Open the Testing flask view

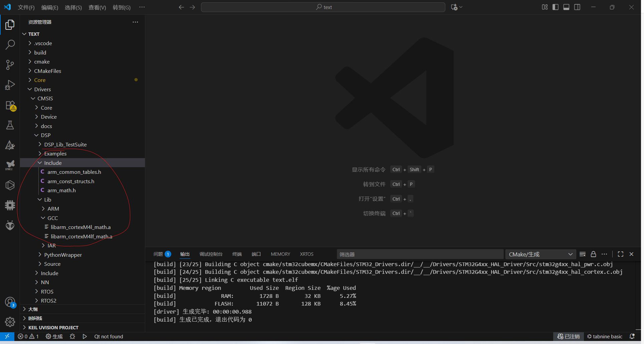10,125
